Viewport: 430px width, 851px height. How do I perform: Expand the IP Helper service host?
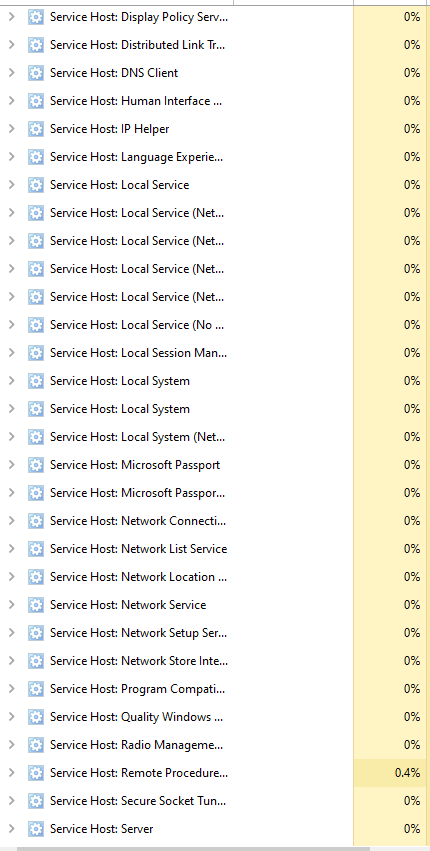pyautogui.click(x=11, y=129)
